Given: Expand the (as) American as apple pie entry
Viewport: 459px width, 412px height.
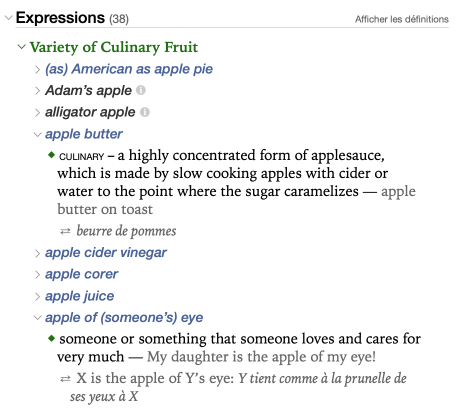Looking at the screenshot, I should tap(37, 70).
